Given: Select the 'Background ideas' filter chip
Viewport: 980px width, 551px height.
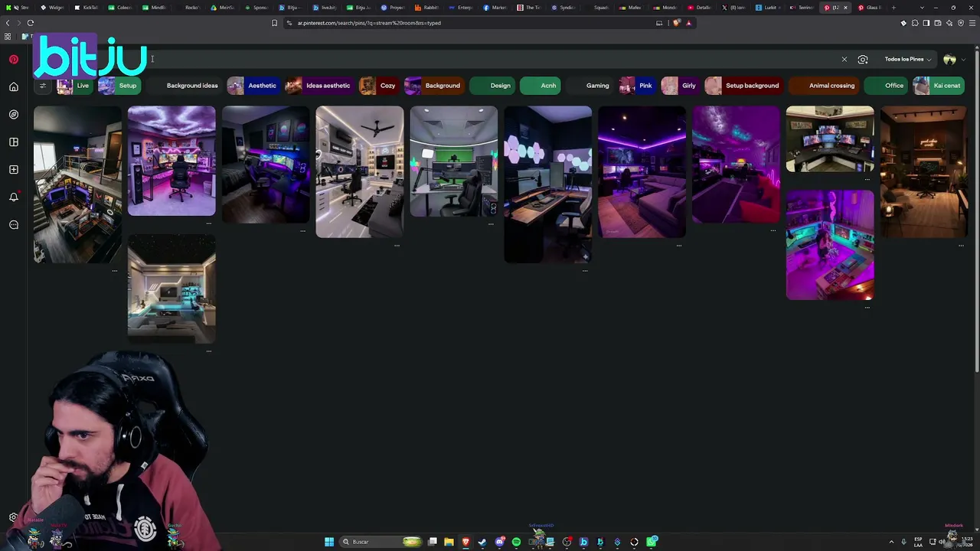Looking at the screenshot, I should point(184,86).
